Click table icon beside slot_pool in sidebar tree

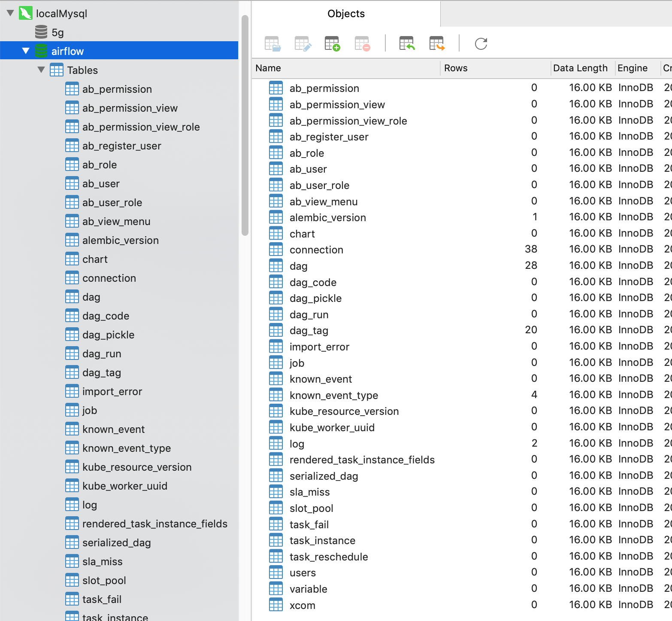pos(72,580)
